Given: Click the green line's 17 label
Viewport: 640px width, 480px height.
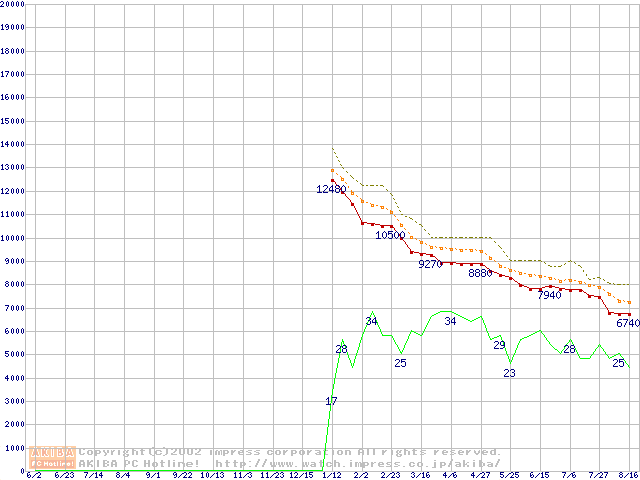Looking at the screenshot, I should [331, 401].
